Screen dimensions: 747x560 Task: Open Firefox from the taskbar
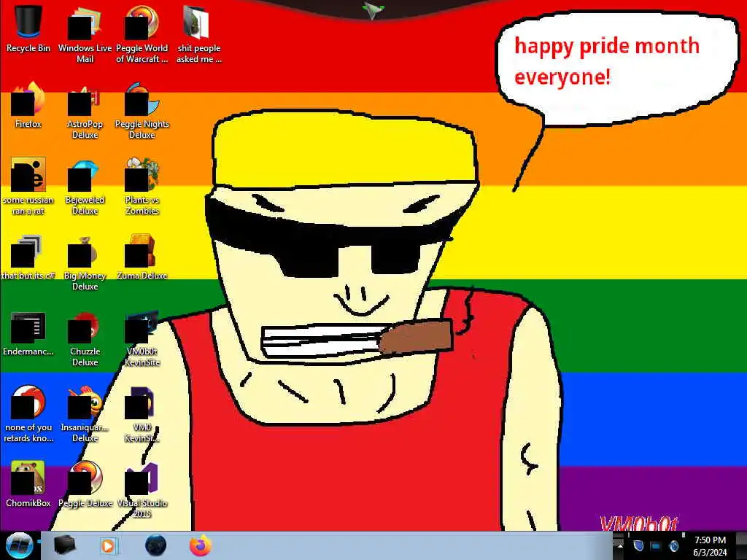(201, 545)
